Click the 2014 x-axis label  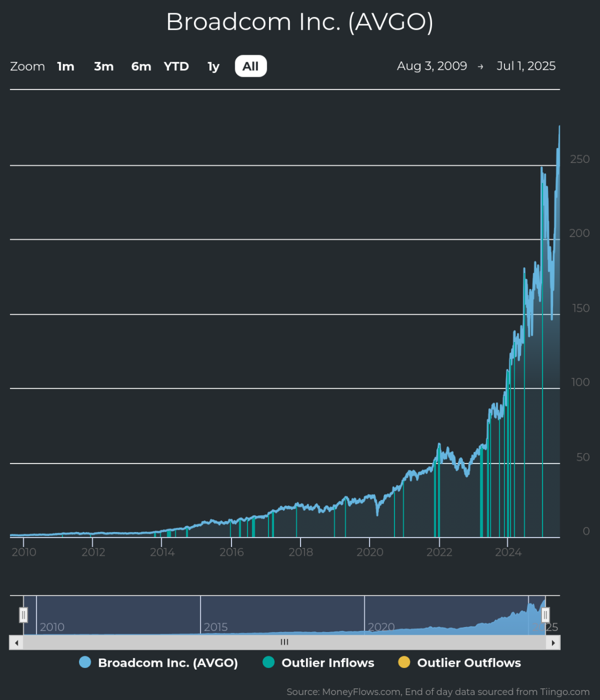tap(162, 552)
